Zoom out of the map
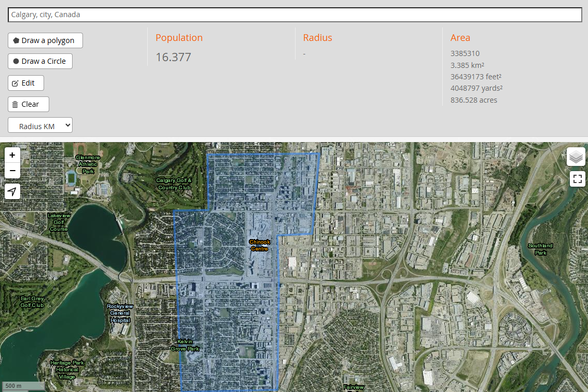This screenshot has width=588, height=392. point(12,171)
